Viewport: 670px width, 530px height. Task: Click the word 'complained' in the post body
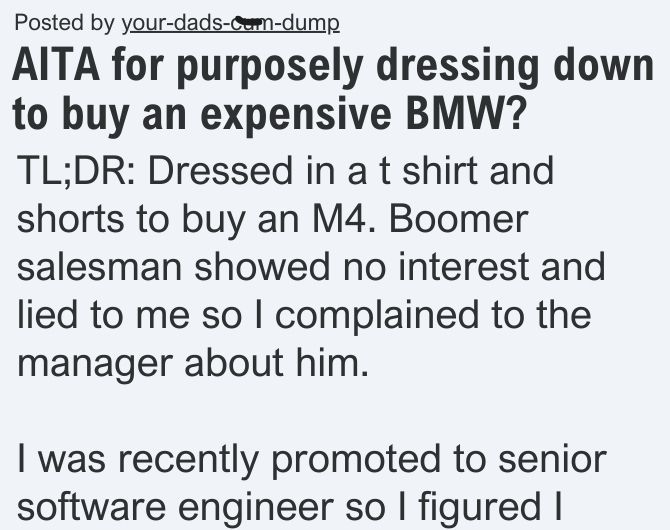point(376,315)
